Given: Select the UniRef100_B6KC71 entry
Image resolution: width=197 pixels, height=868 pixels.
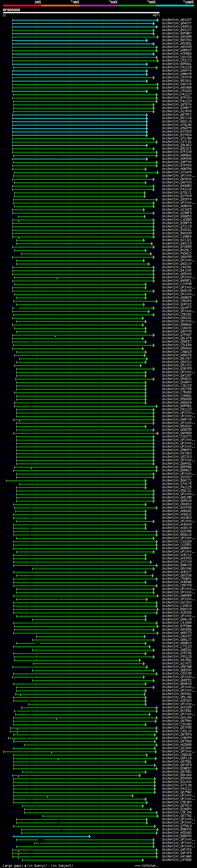Looking at the screenshot, I should 177,480.
